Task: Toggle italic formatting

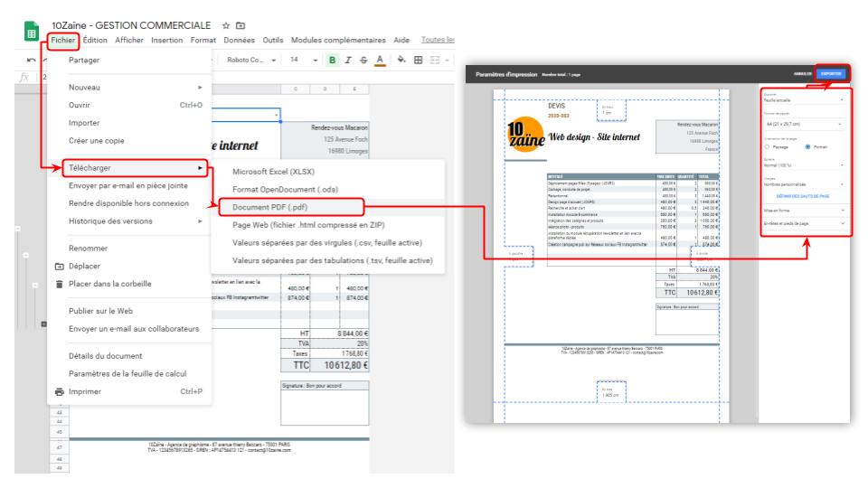Action: tap(347, 60)
